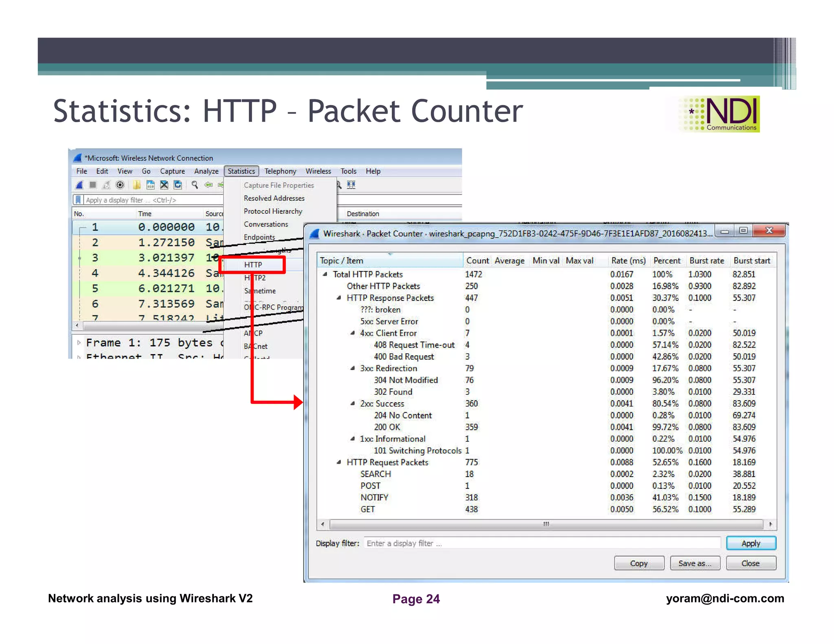Choose Conversations menu entry

[x=266, y=224]
